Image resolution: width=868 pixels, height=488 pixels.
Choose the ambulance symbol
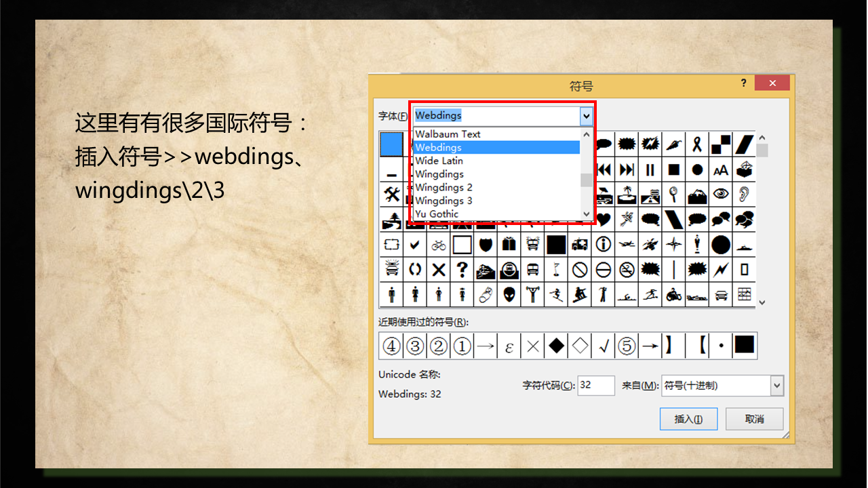(x=580, y=245)
